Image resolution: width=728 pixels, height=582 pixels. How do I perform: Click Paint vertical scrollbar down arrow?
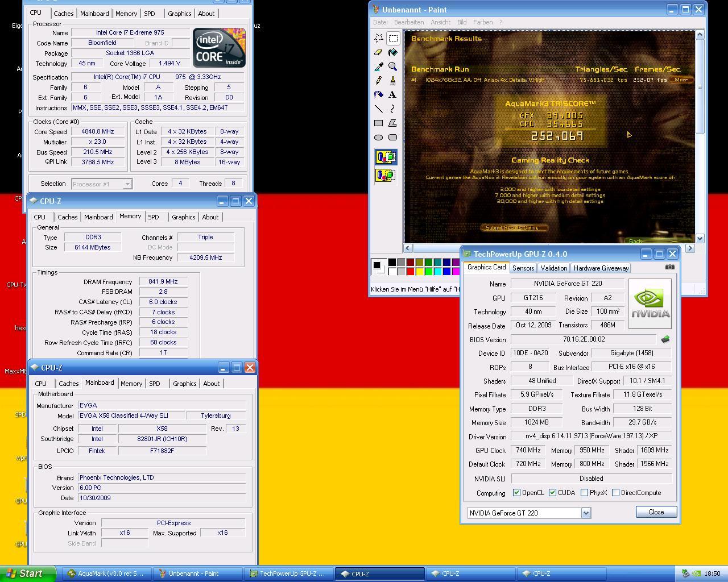(x=700, y=239)
